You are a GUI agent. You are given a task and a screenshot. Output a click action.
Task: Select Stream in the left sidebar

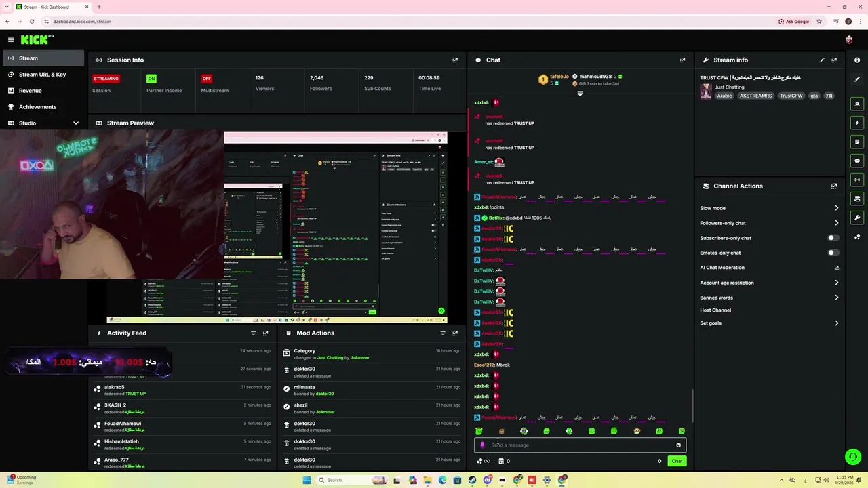pyautogui.click(x=42, y=58)
